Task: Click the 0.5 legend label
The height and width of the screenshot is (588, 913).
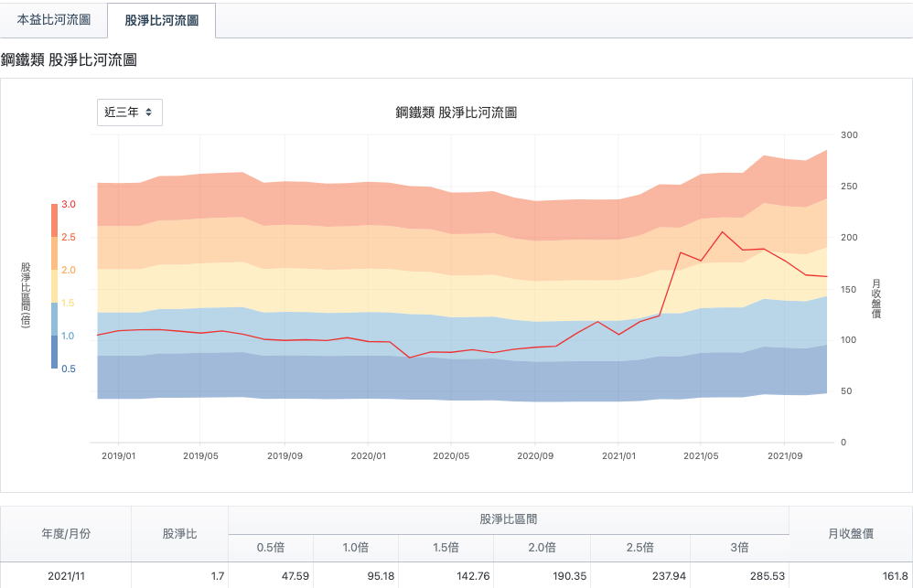Action: tap(68, 369)
